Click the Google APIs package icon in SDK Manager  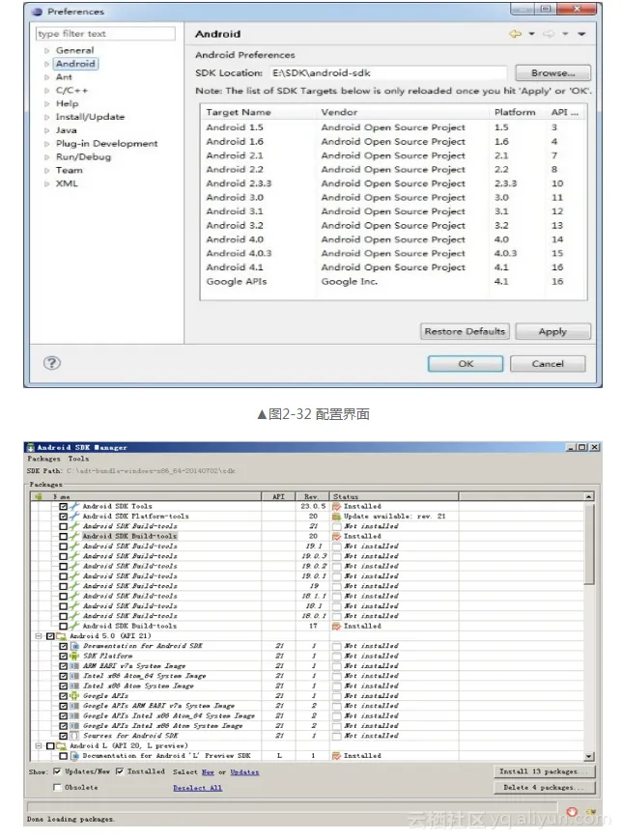click(x=74, y=696)
